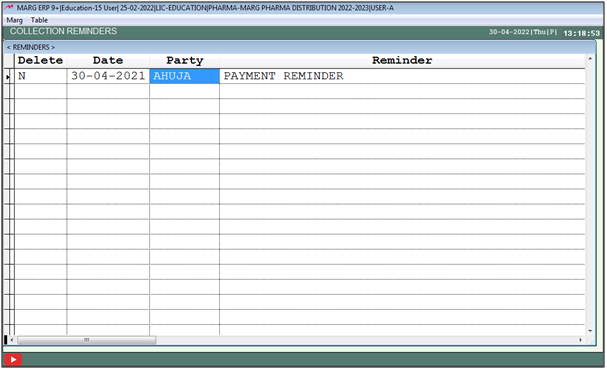The image size is (607, 369).
Task: Click the Delete column header
Action: click(x=40, y=60)
